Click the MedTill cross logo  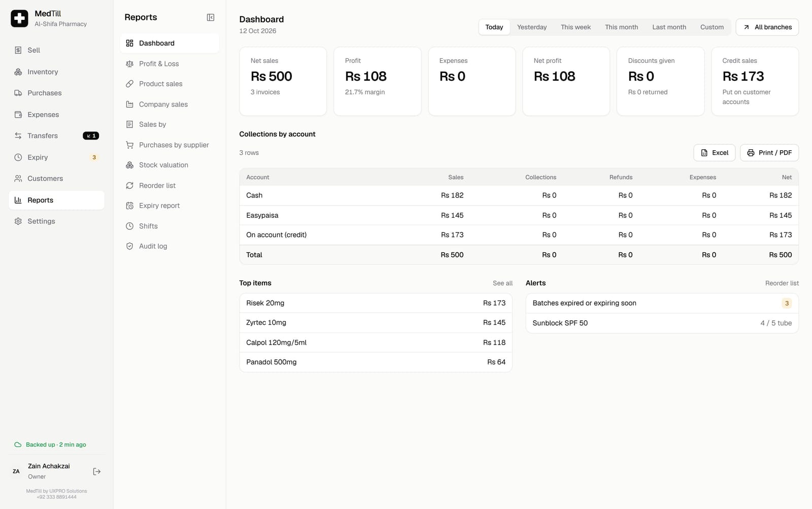[x=19, y=18]
